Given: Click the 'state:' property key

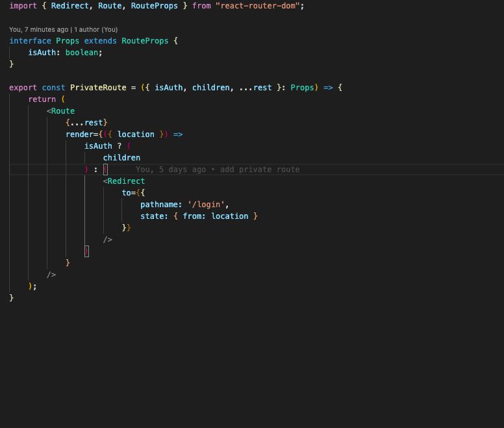Looking at the screenshot, I should pos(154,216).
